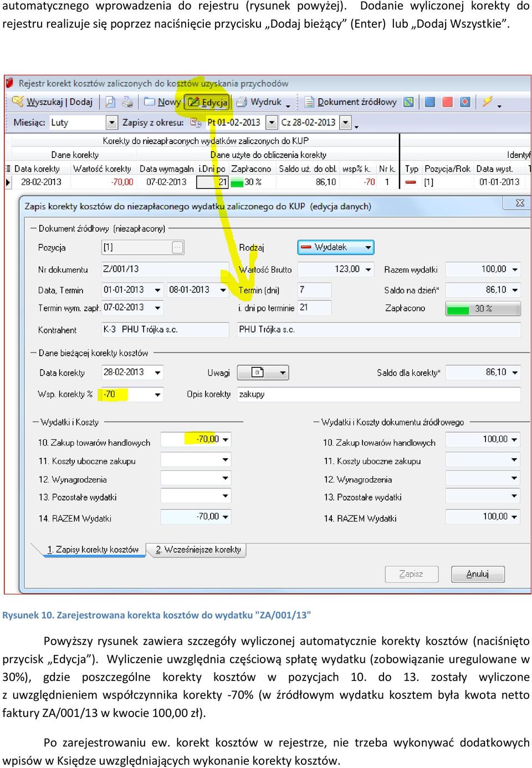Click the Edycja toolbar button

207,102
